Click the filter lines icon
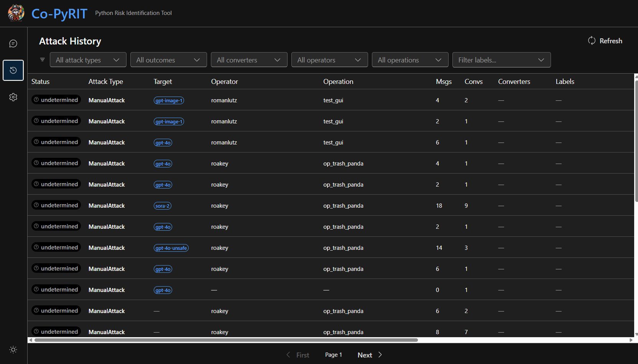Viewport: 638px width, 364px height. [x=43, y=60]
